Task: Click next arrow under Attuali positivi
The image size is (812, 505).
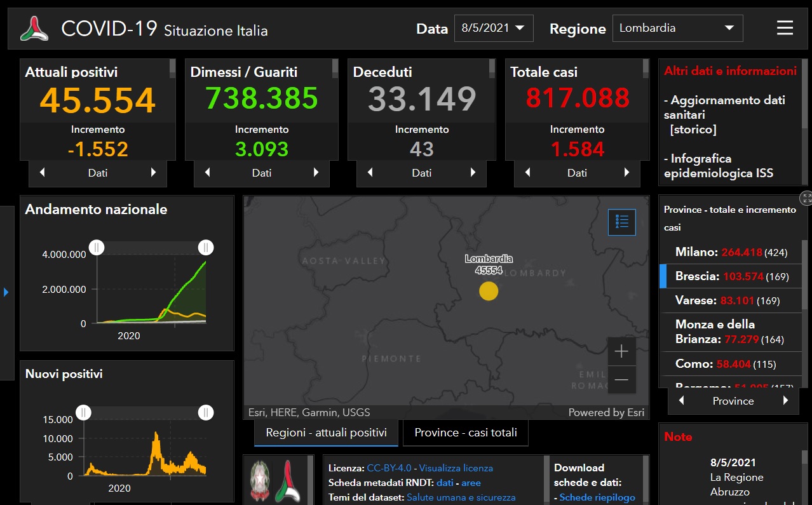Action: click(153, 172)
